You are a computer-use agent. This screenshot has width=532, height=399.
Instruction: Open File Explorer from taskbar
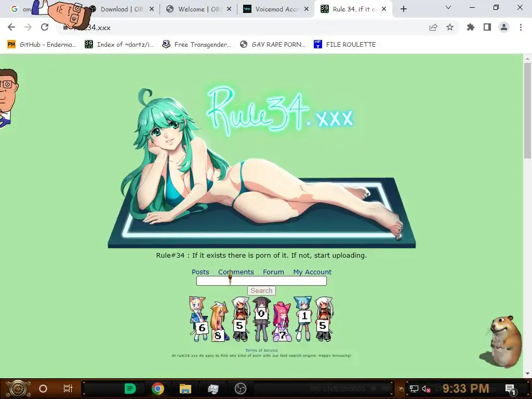185,389
